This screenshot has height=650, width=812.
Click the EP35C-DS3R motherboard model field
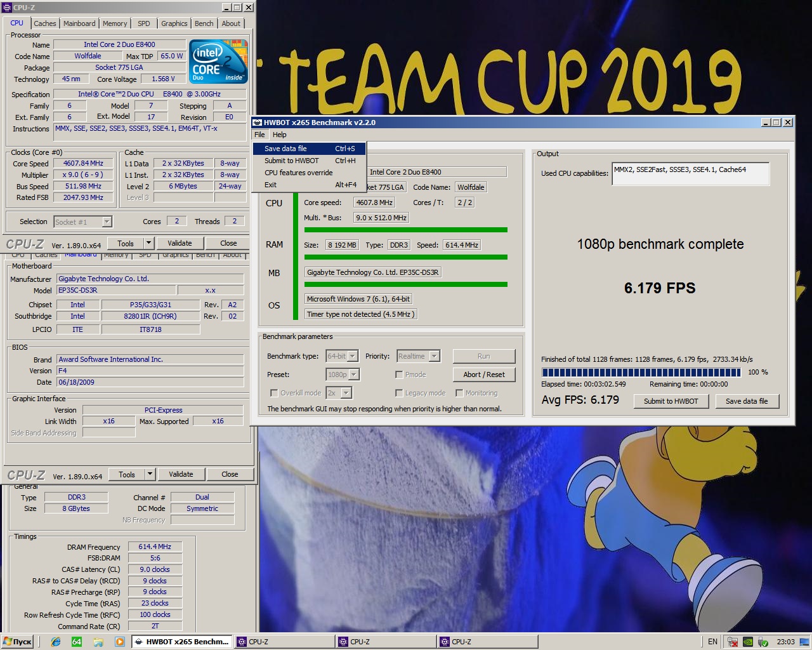pos(115,290)
